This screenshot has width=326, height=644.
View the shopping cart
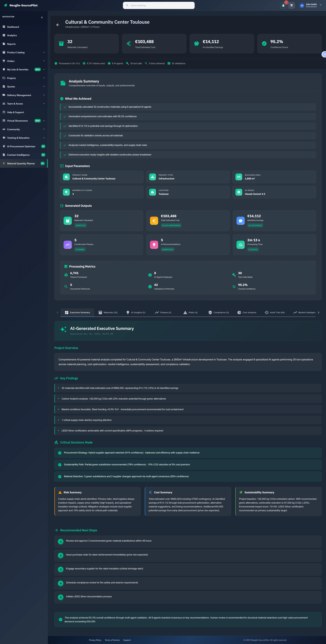click(x=291, y=5)
